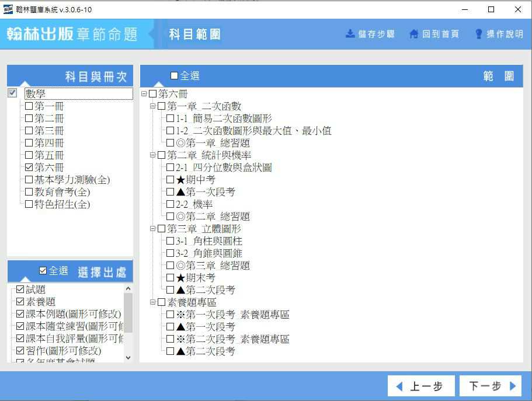Click source list scroll down arrow
This screenshot has height=401, width=532.
[128, 358]
